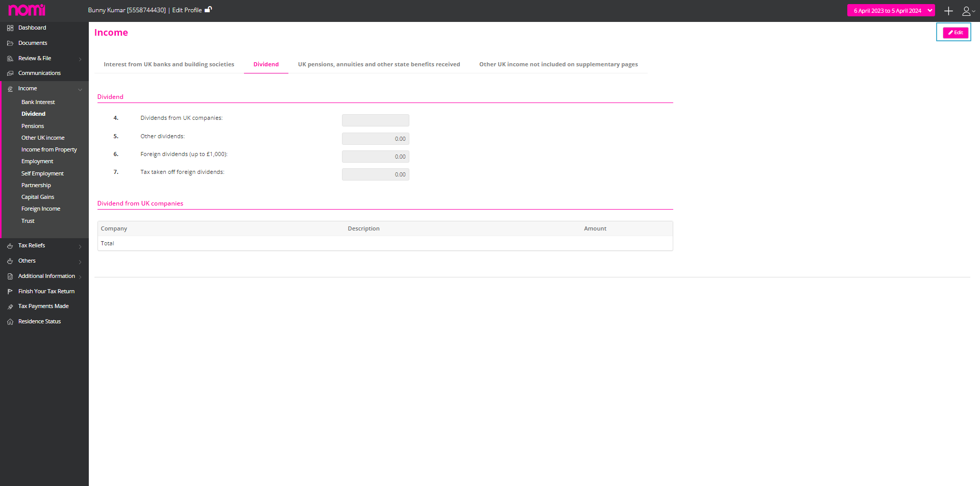Viewport: 980px width, 486px height.
Task: Click the Additional Information icon
Action: (x=10, y=276)
